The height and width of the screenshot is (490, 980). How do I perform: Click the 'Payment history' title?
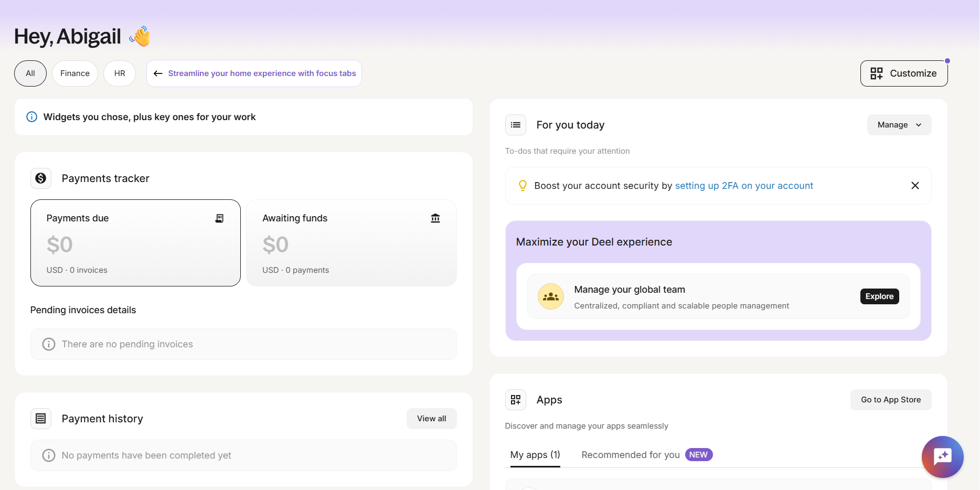pos(102,419)
